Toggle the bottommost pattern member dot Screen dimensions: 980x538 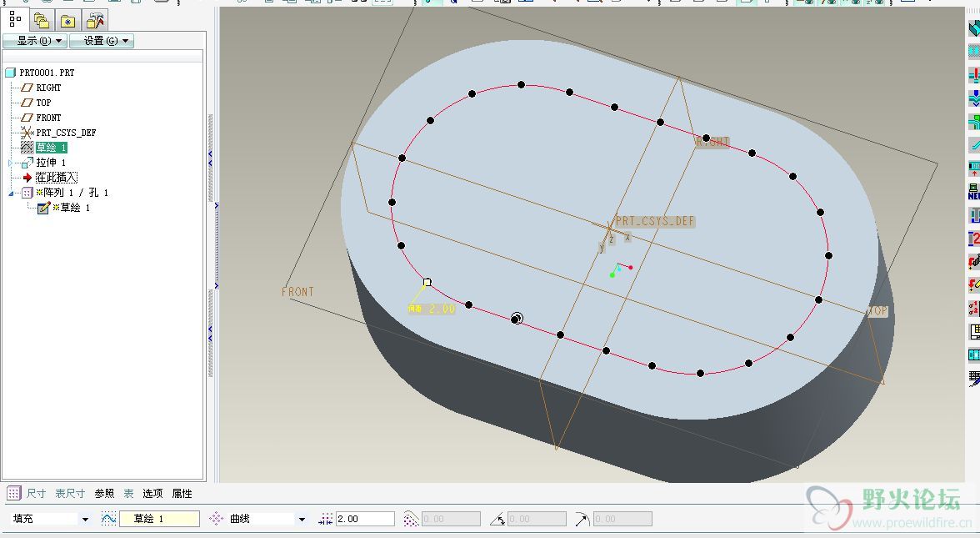tap(701, 374)
